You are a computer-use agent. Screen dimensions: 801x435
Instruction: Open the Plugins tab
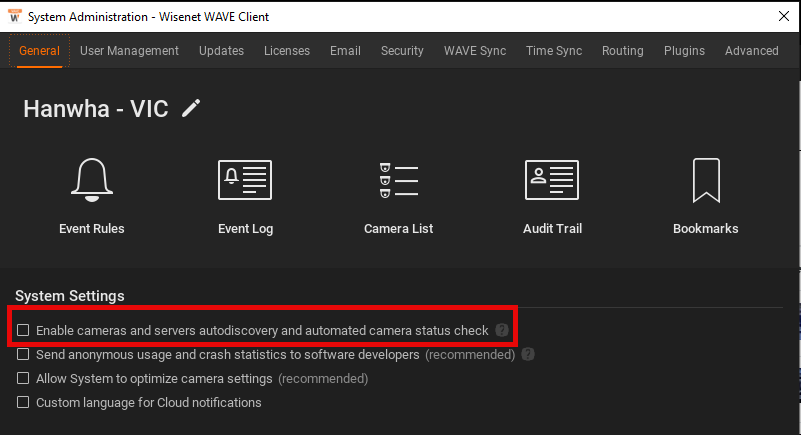pyautogui.click(x=684, y=51)
